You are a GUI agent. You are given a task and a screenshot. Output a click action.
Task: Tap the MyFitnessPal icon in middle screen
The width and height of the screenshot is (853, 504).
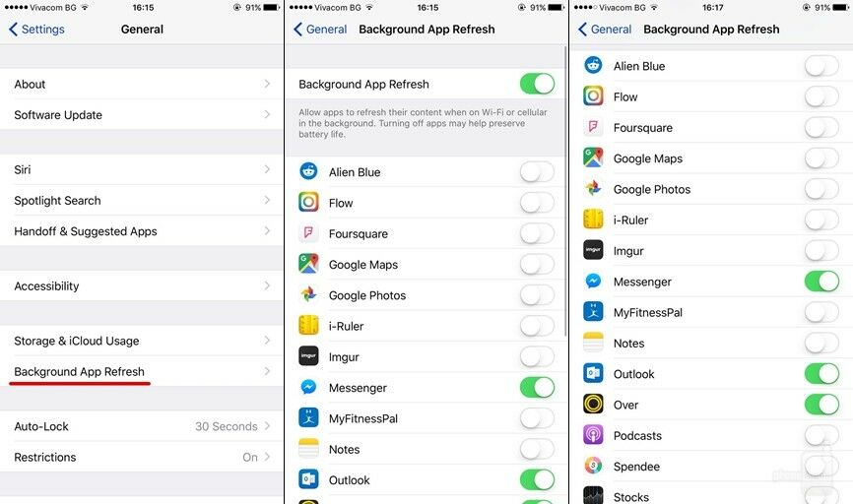click(308, 418)
